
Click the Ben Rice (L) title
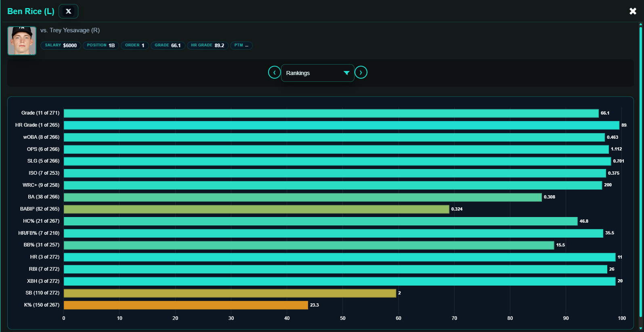(31, 11)
